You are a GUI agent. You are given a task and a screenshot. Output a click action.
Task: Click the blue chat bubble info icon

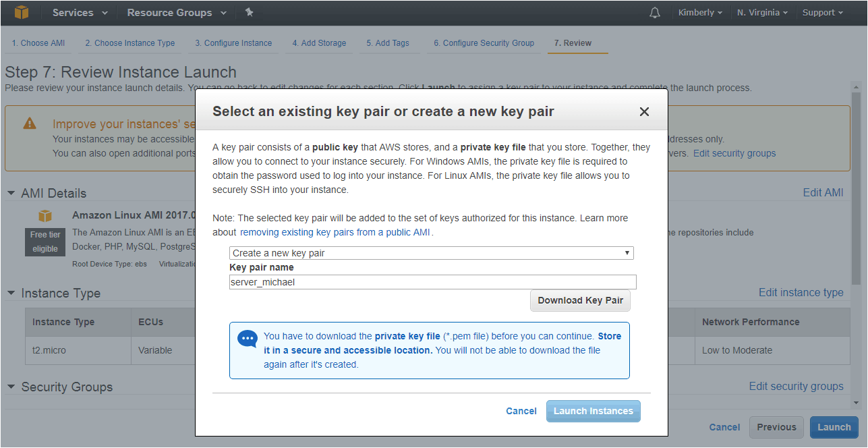pyautogui.click(x=248, y=338)
